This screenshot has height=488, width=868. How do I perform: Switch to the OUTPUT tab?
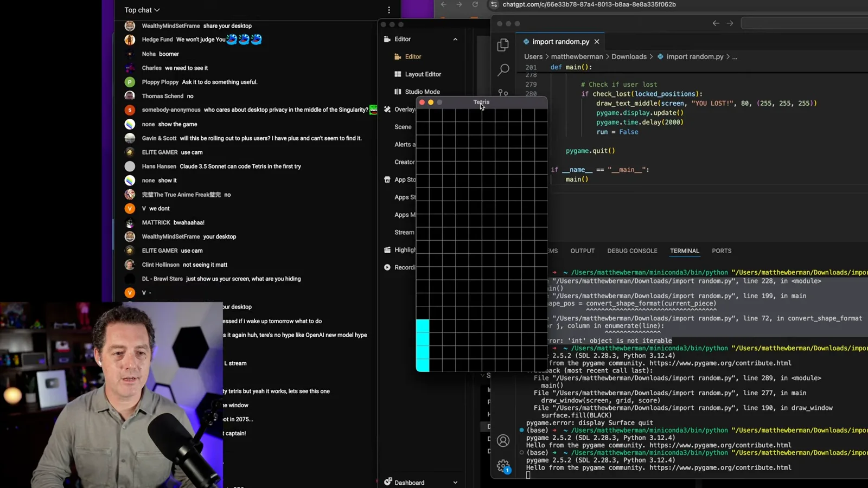(x=583, y=251)
